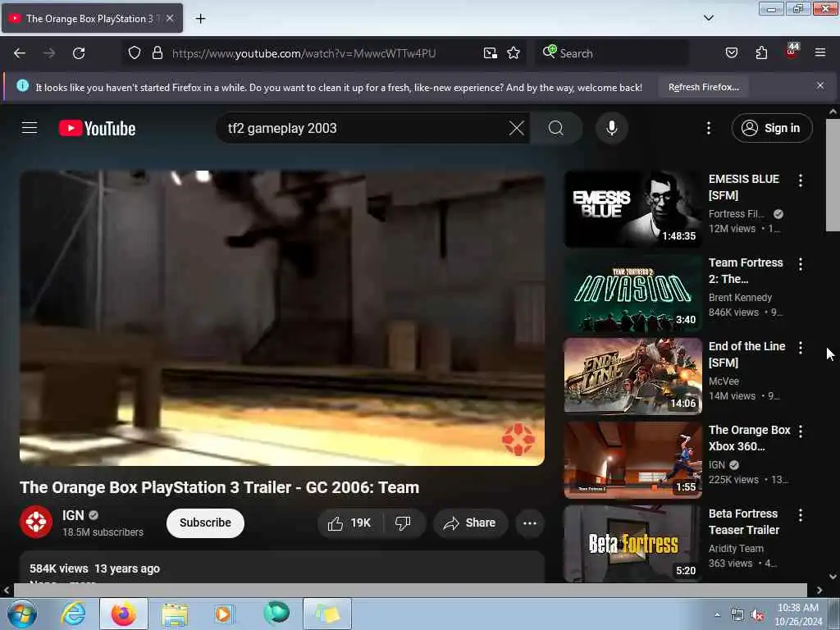The height and width of the screenshot is (630, 840).
Task: Open the Pocket save icon
Action: point(731,53)
